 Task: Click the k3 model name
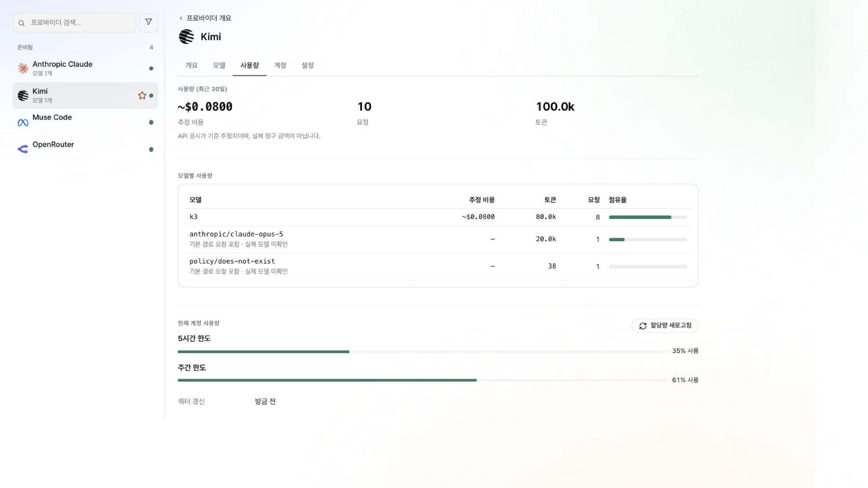tap(194, 217)
